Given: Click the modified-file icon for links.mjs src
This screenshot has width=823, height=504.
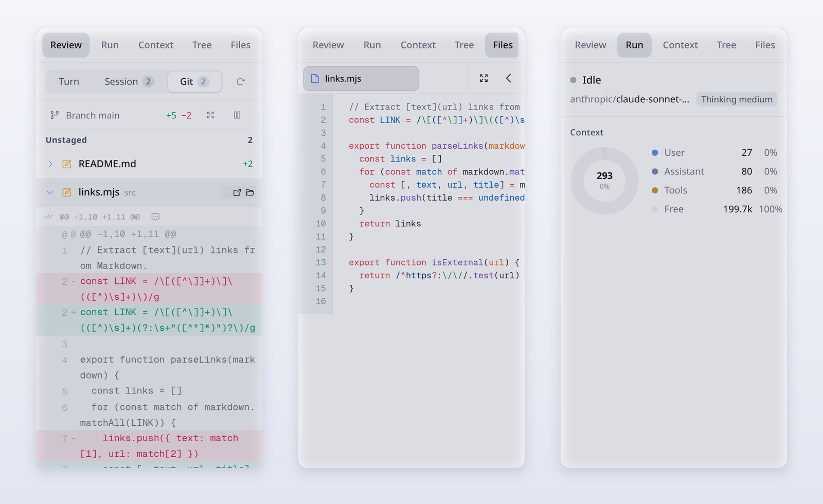Looking at the screenshot, I should pos(67,192).
